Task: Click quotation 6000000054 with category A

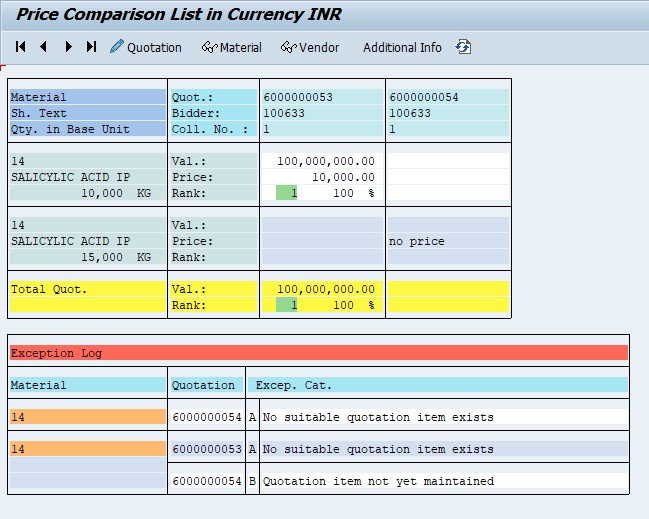Action: pos(207,417)
